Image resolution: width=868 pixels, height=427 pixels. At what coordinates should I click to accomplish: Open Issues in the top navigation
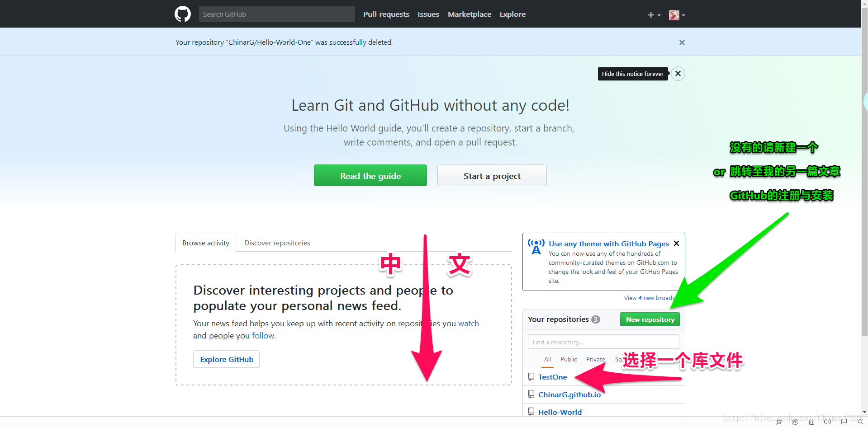click(428, 14)
